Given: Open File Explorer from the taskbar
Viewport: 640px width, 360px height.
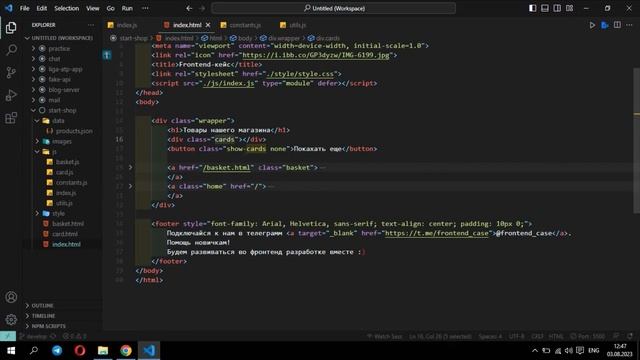Looking at the screenshot, I should (x=103, y=350).
